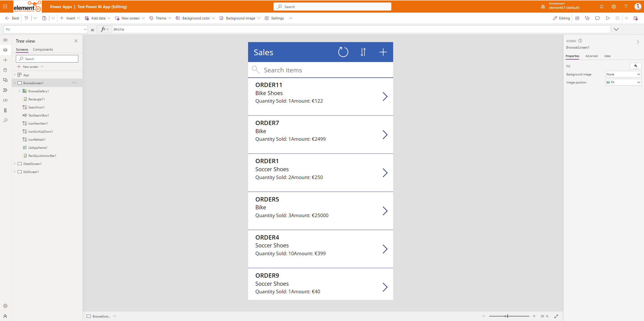Screen dimensions: 644x321
Task: Click the refresh icon in the Sales header
Action: (343, 52)
